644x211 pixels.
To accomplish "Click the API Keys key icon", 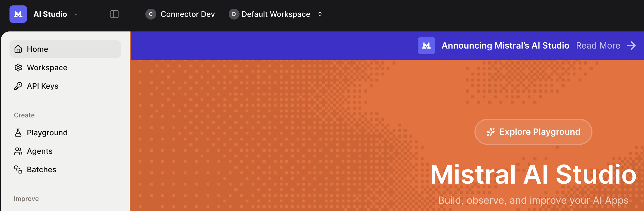I will pyautogui.click(x=18, y=86).
